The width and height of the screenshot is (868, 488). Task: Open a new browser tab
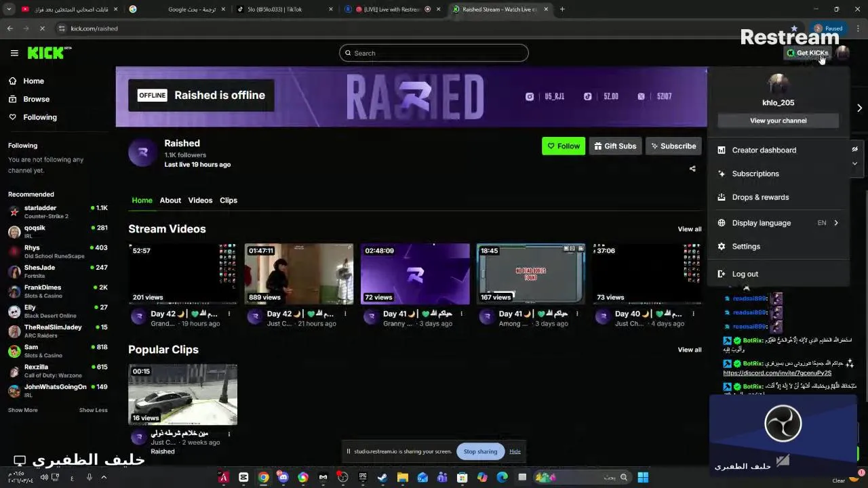click(562, 9)
